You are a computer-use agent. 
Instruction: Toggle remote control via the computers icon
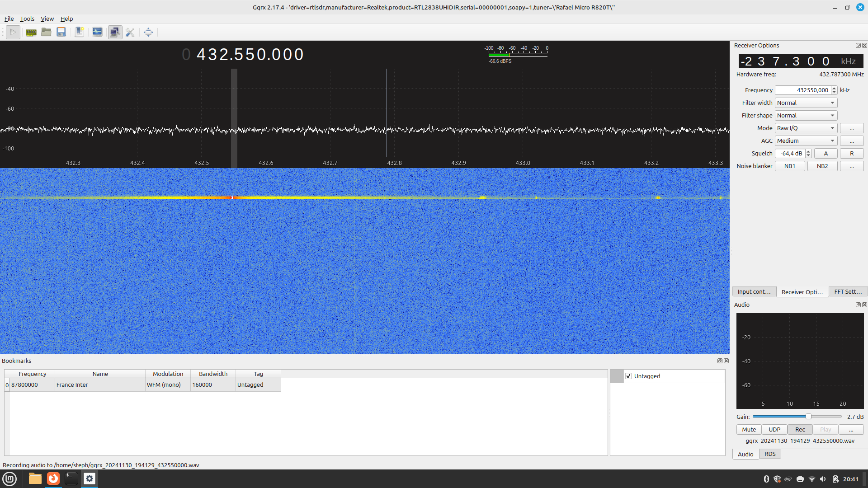[x=115, y=32]
